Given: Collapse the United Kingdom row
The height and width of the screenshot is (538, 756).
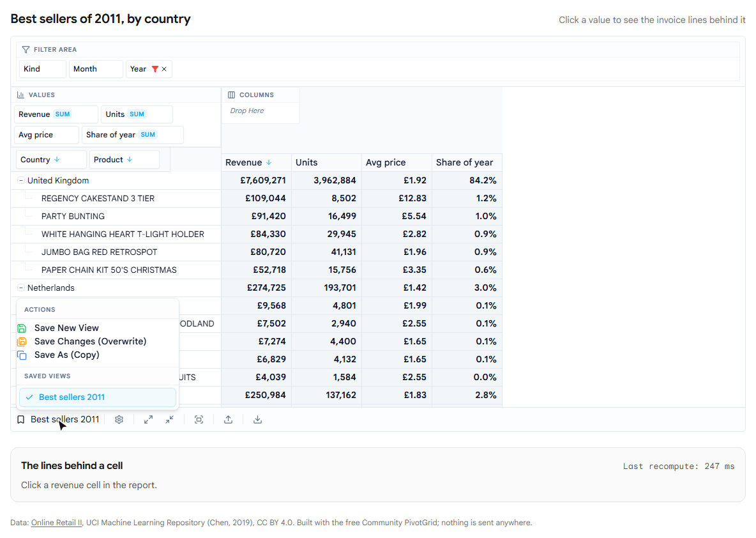Looking at the screenshot, I should [x=20, y=180].
